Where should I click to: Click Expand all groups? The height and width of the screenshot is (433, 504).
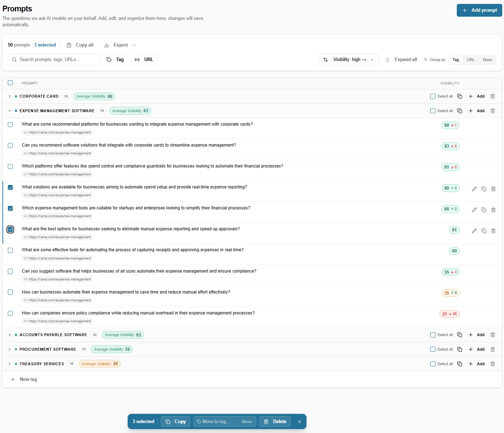[401, 60]
